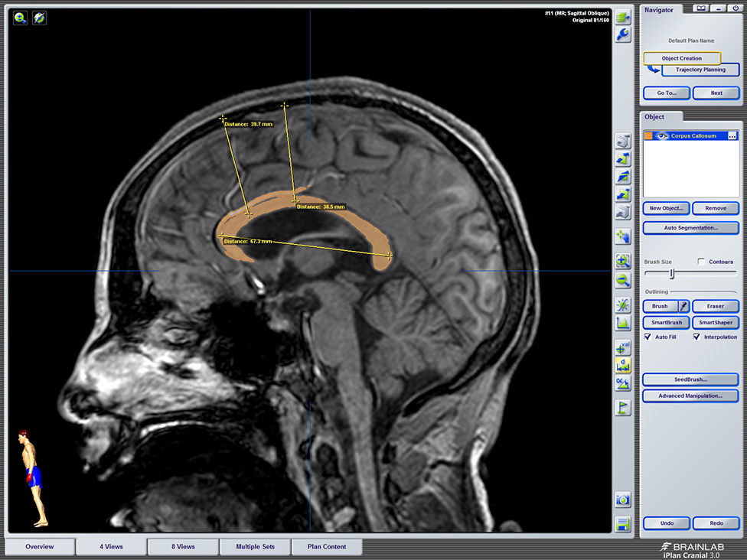Click the zoom out magnifier icon
The width and height of the screenshot is (747, 560).
coord(623,281)
